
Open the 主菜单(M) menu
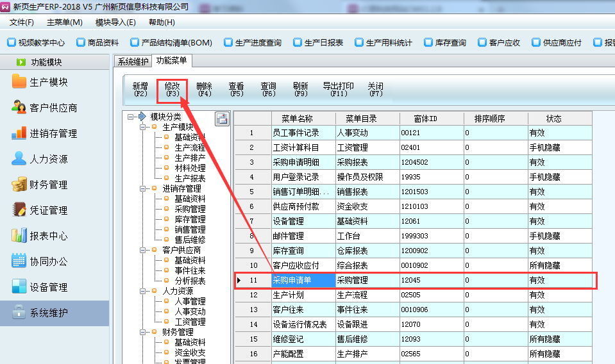[x=64, y=22]
